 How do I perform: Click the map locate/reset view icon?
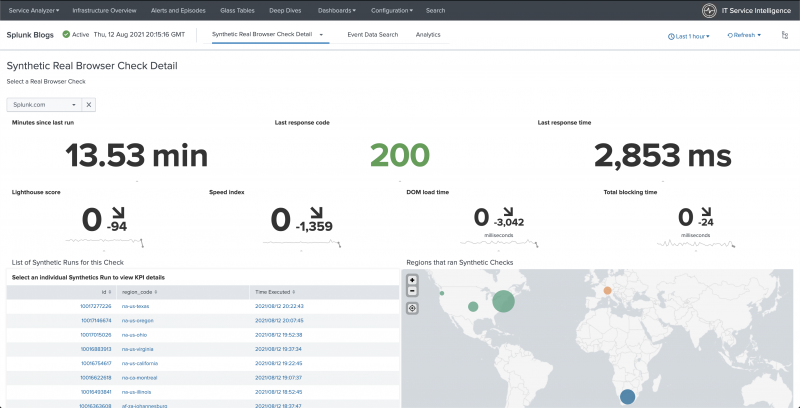[x=412, y=308]
